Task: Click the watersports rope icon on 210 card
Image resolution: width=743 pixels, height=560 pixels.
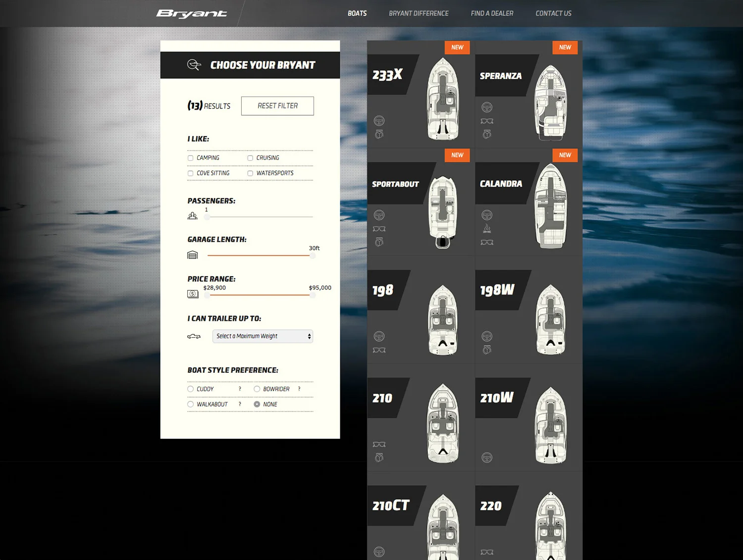Action: 379,458
